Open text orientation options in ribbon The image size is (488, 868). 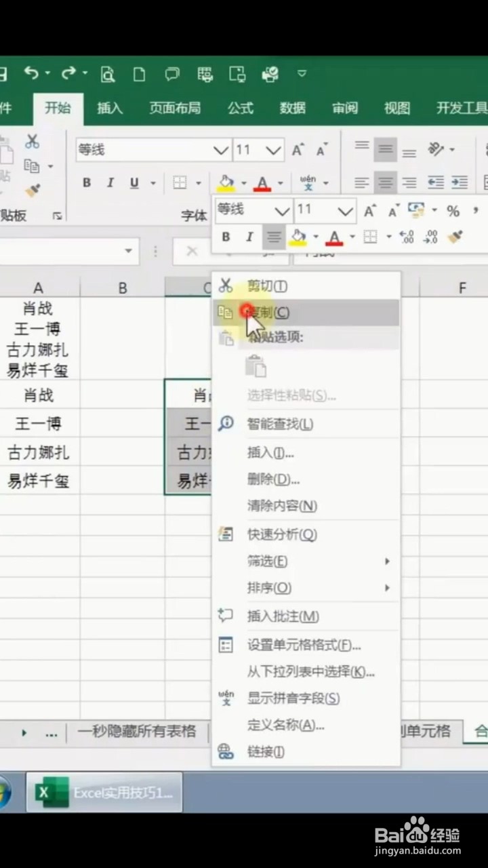(x=436, y=149)
